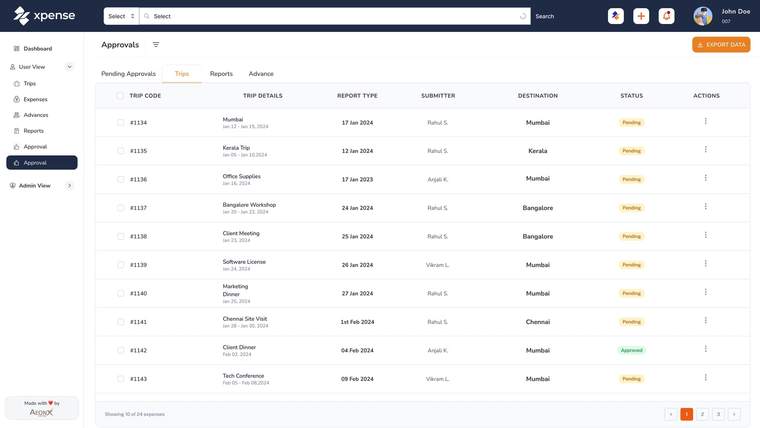The image size is (760, 428).
Task: Check the box for trip #1141
Action: pyautogui.click(x=120, y=322)
